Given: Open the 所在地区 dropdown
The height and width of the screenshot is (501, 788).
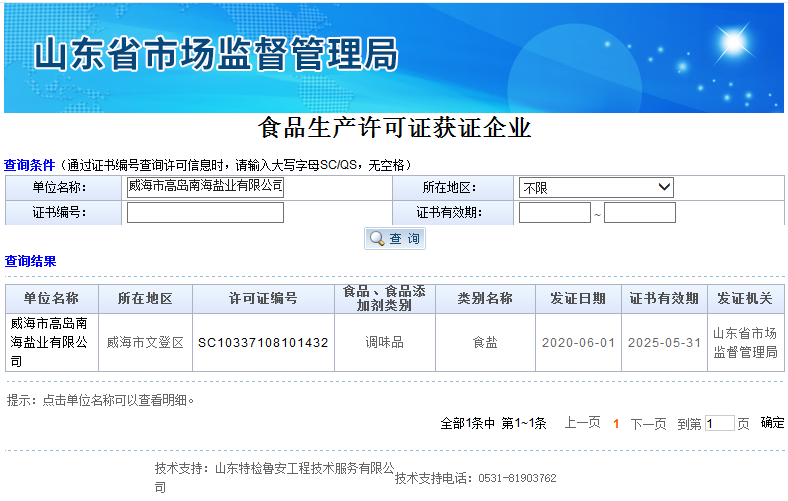Looking at the screenshot, I should click(595, 187).
